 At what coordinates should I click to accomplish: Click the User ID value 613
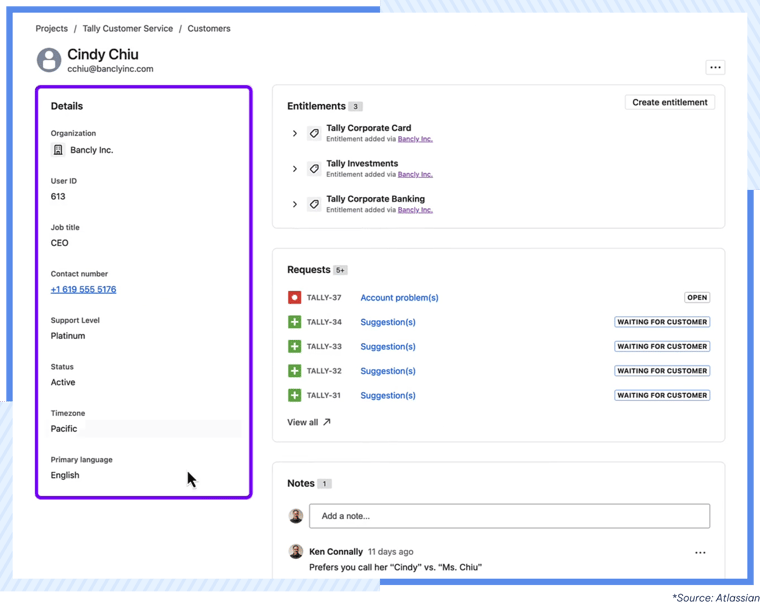58,196
